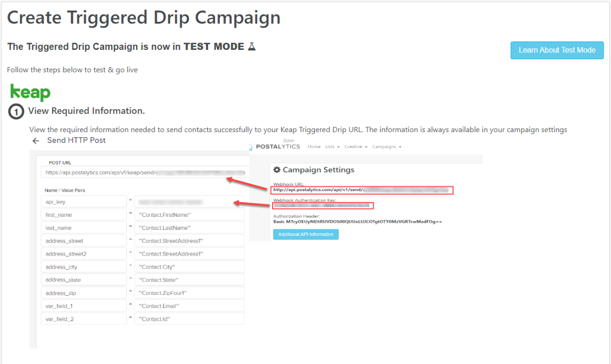Click the Keap logo
Viewport: 611px width, 364px height.
(x=30, y=92)
